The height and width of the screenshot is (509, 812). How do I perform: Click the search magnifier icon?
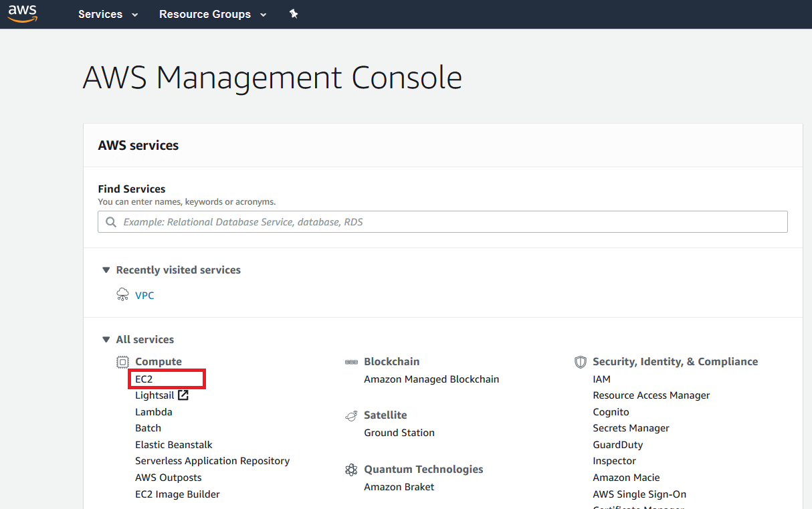111,221
